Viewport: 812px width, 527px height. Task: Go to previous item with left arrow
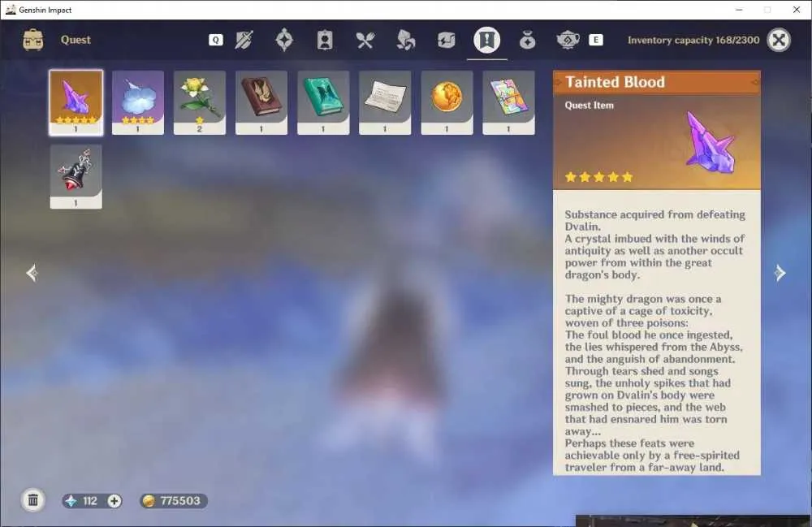coord(32,273)
